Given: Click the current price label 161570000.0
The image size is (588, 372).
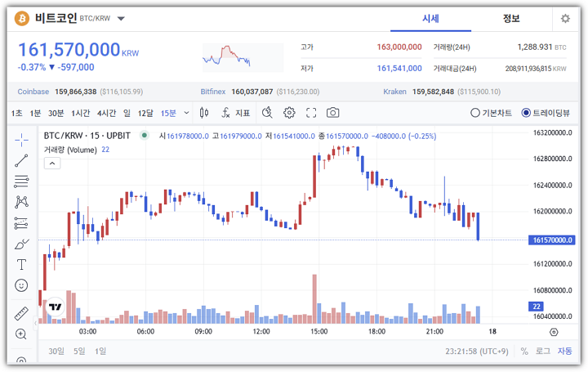Looking at the screenshot, I should [551, 240].
